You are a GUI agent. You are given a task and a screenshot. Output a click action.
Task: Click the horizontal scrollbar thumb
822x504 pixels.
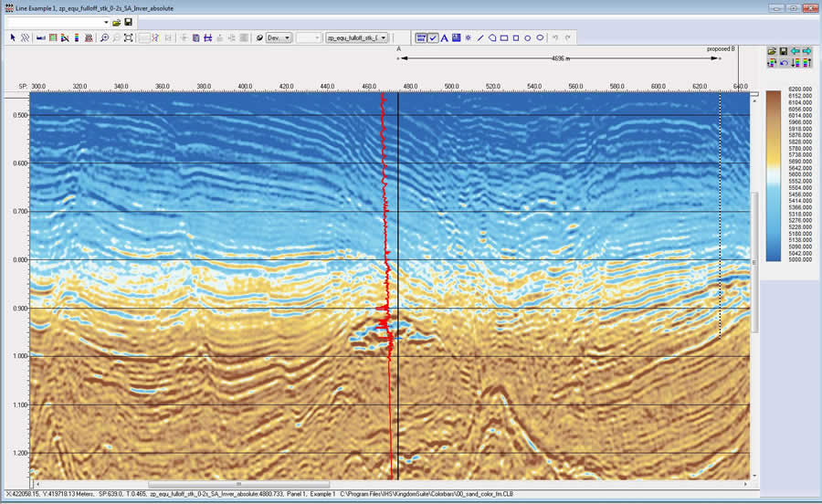pos(238,484)
